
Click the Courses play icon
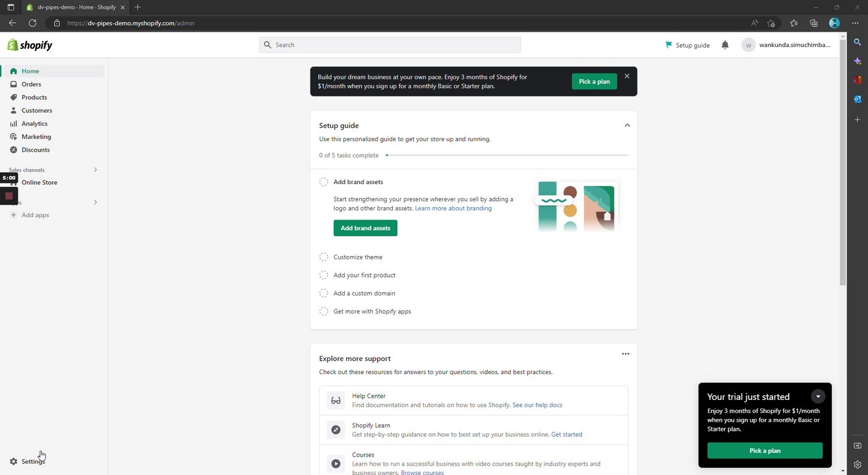pyautogui.click(x=336, y=463)
